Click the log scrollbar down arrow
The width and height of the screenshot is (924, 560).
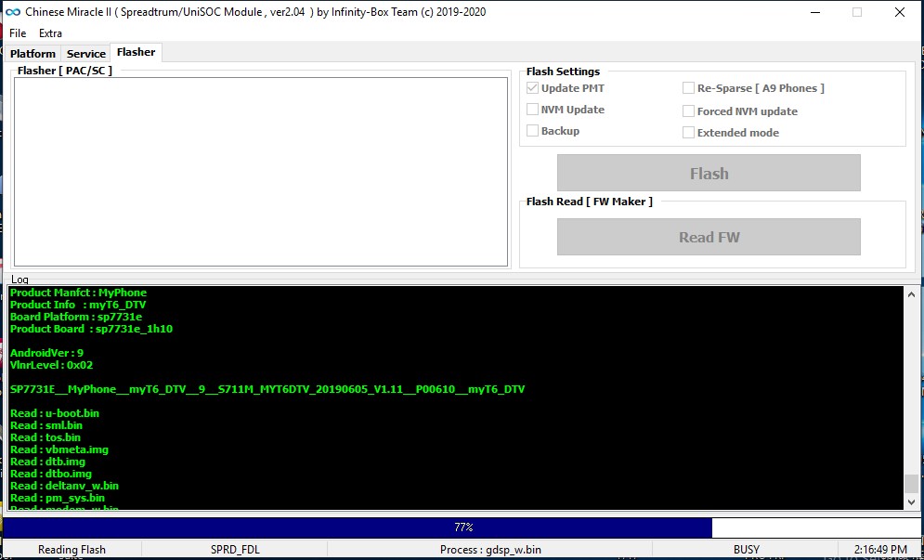tap(912, 502)
